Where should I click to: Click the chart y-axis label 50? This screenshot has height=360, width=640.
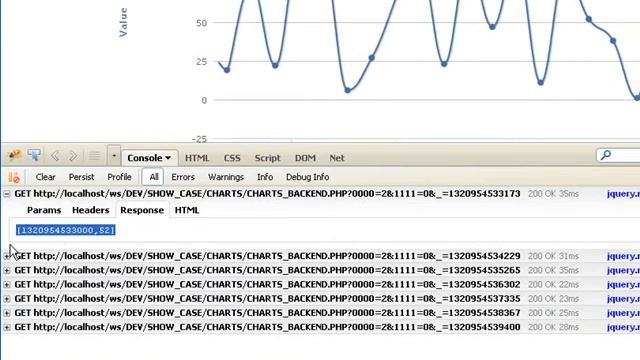pyautogui.click(x=201, y=23)
